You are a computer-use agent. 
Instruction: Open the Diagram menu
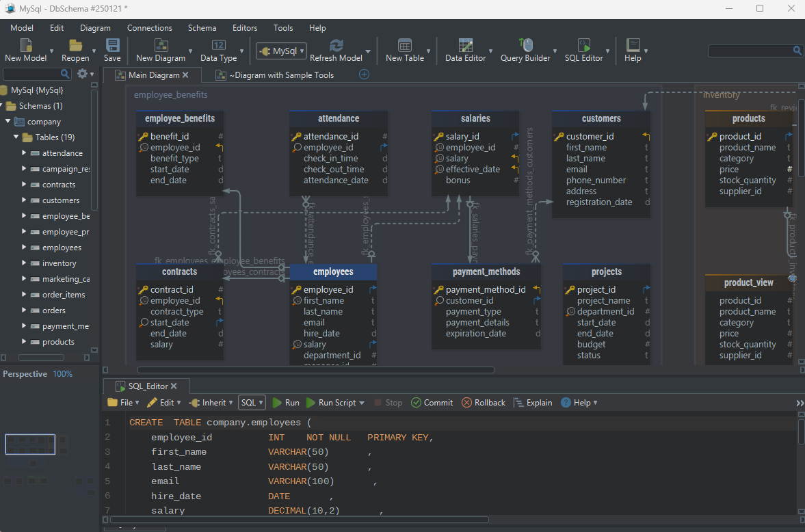point(95,28)
